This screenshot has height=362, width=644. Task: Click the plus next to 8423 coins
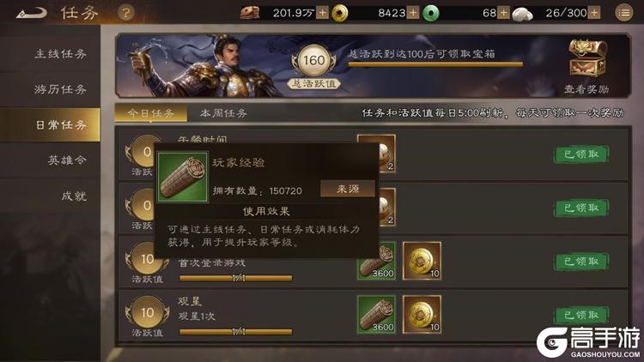[413, 13]
